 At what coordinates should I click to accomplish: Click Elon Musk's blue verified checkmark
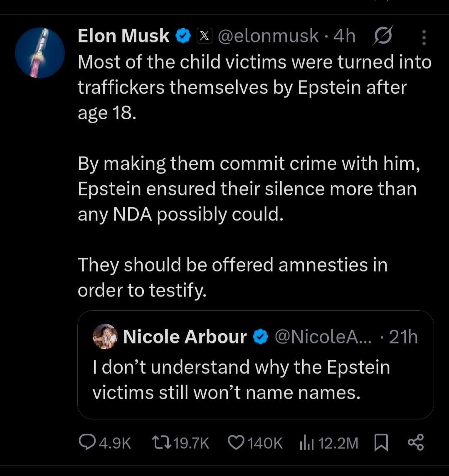pos(182,36)
